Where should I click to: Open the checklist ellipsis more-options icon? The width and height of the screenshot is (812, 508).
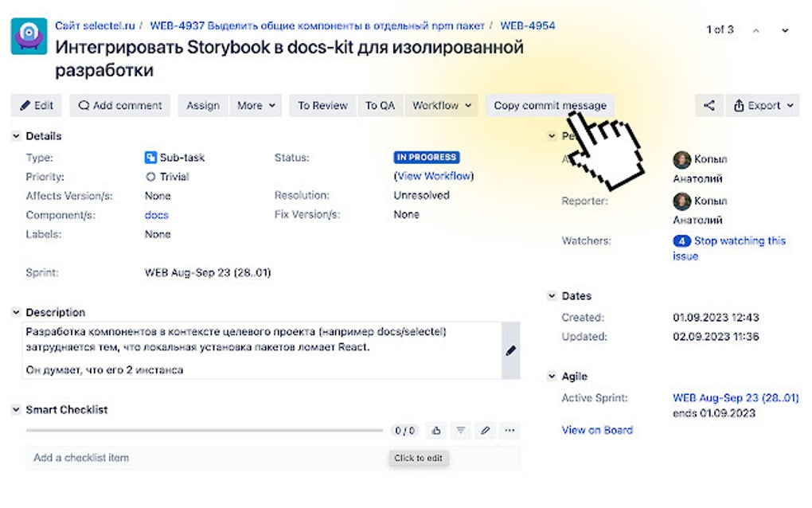point(509,430)
